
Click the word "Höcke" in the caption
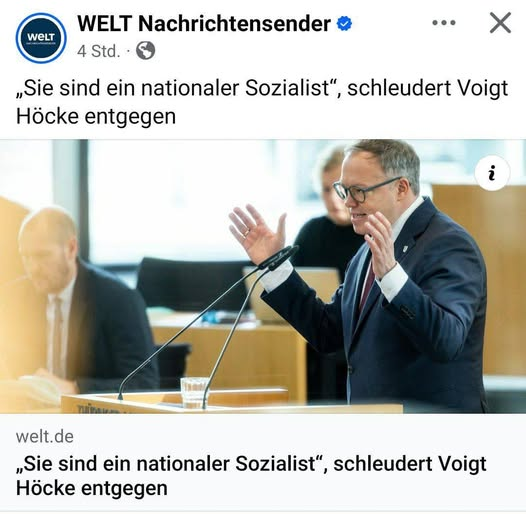tap(47, 116)
